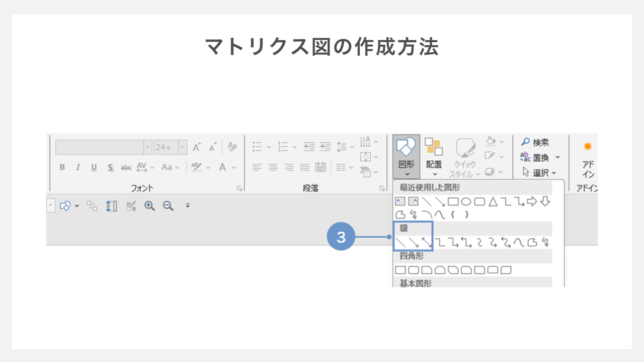Select text box shape in recently used
Screen dimensions: 644x362
pyautogui.click(x=400, y=202)
